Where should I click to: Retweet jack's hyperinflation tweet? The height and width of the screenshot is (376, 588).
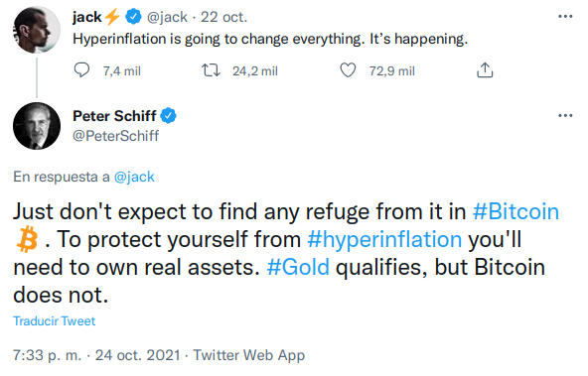[x=212, y=70]
